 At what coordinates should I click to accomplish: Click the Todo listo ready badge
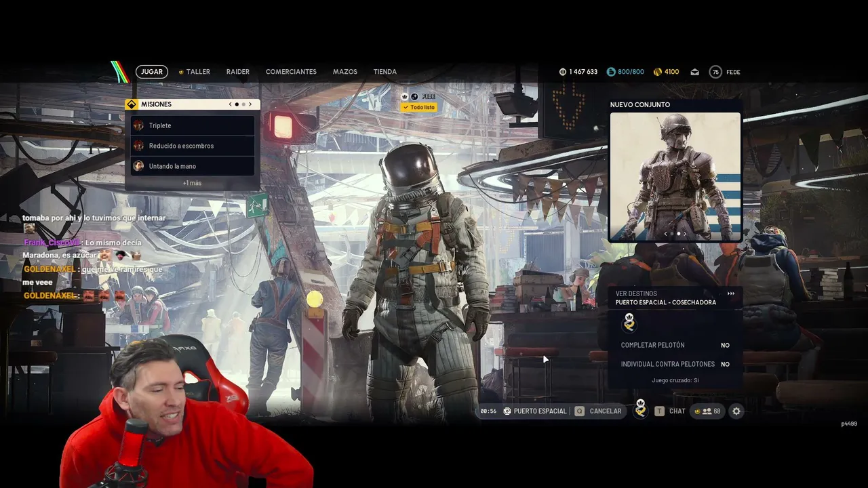(419, 107)
